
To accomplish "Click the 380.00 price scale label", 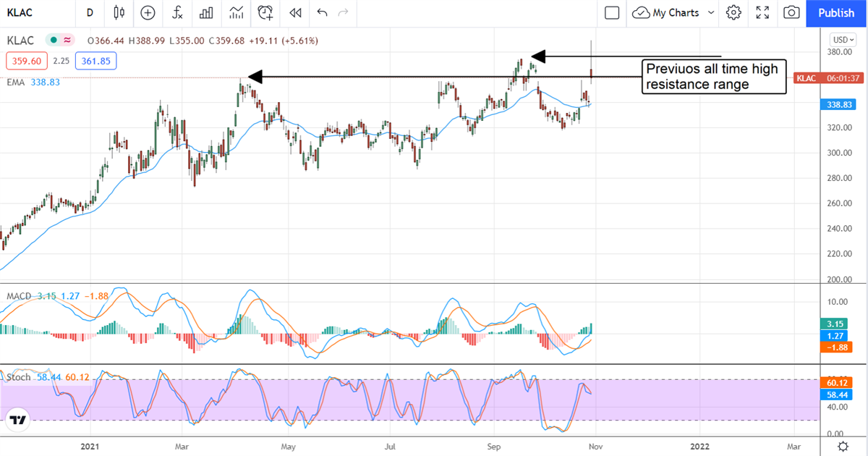I will tap(838, 53).
